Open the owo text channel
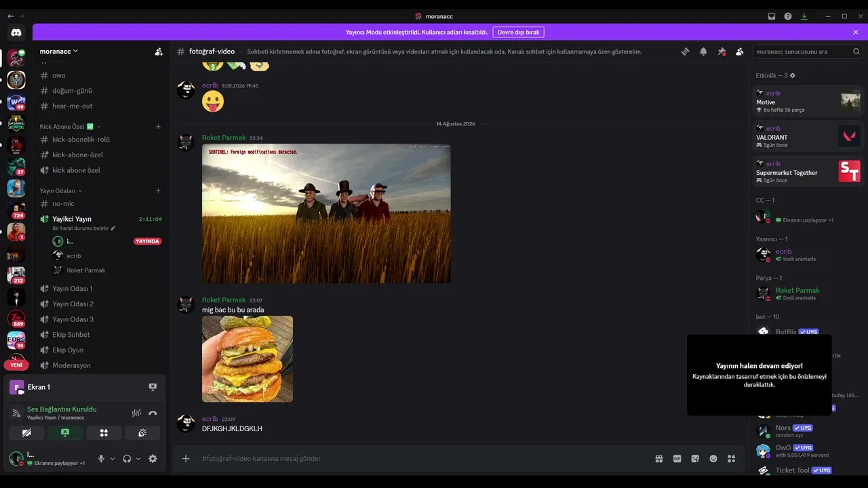 point(100,75)
